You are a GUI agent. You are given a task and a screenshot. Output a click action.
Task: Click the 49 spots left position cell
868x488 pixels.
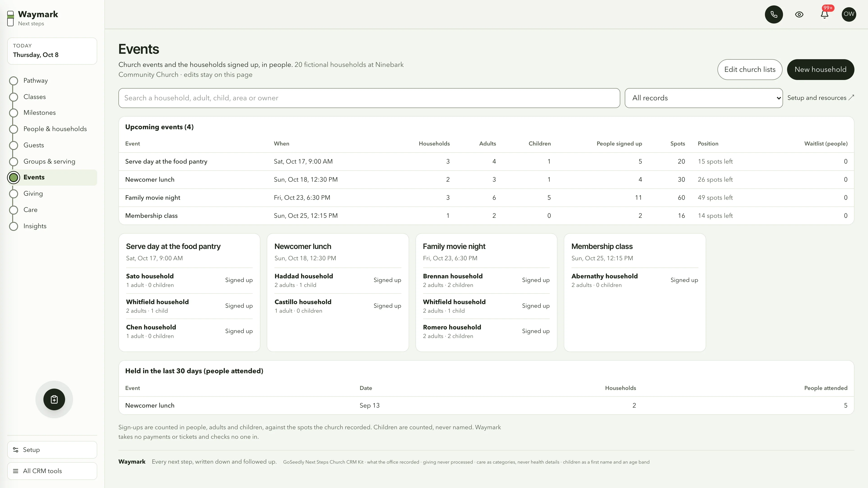(715, 198)
